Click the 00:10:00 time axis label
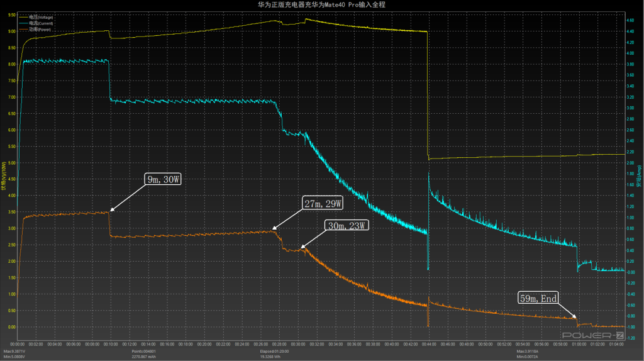 (x=111, y=345)
